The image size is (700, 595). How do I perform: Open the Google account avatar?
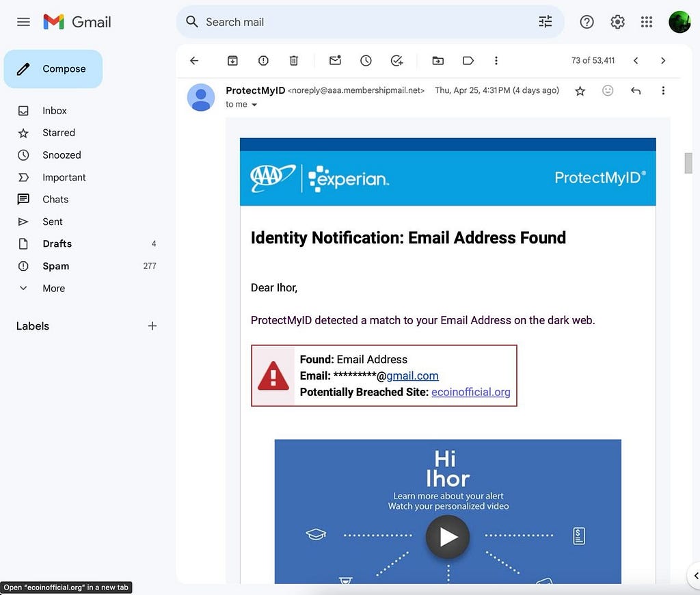point(679,22)
